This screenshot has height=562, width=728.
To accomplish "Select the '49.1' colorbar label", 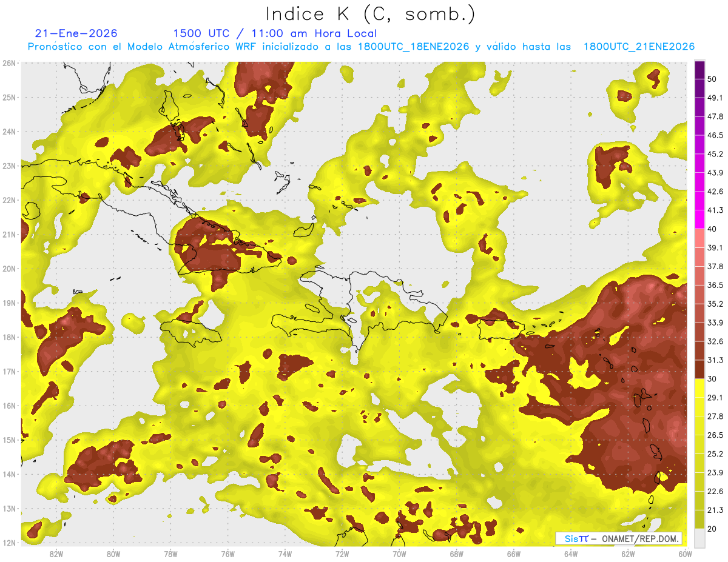I will tap(715, 98).
